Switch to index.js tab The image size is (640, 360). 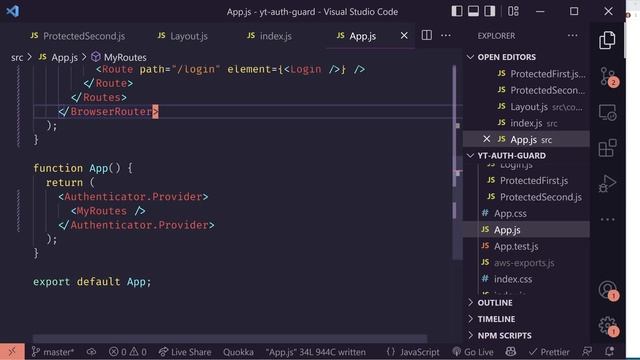[269, 36]
